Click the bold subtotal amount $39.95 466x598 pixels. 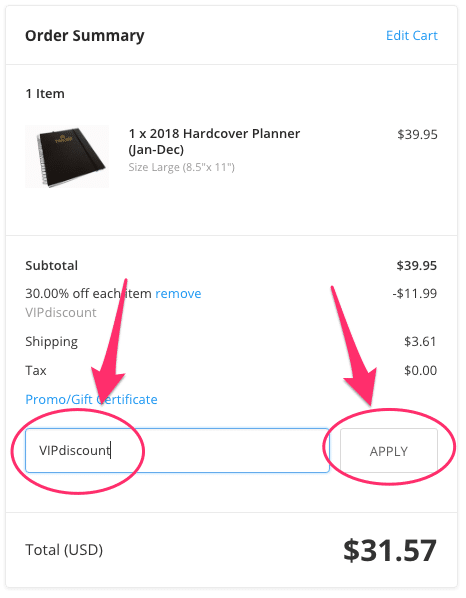416,265
